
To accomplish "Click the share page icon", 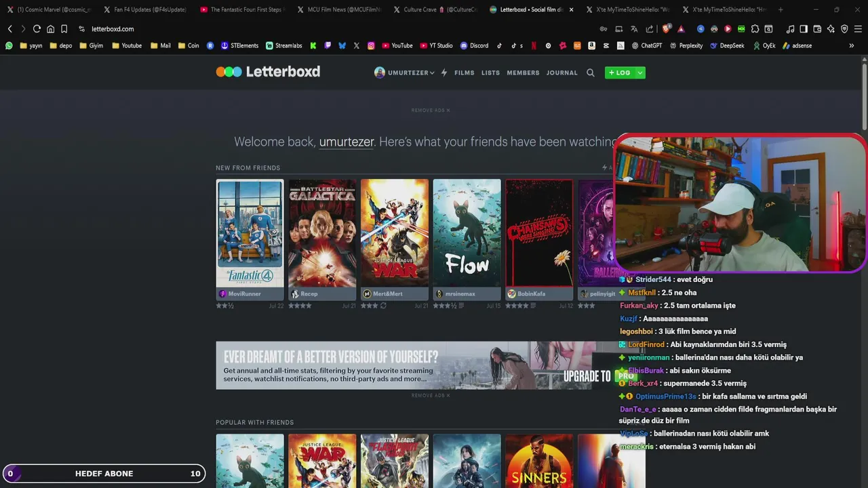I will pyautogui.click(x=650, y=29).
